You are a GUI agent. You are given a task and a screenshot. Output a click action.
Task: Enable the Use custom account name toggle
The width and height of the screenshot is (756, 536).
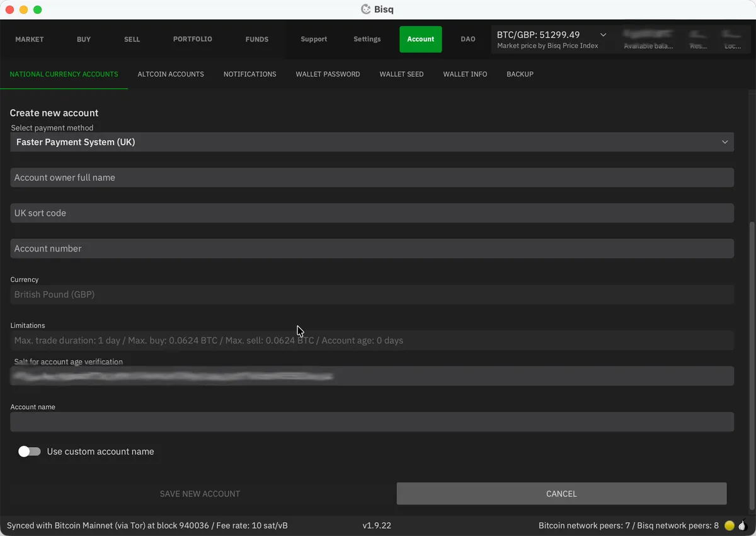[29, 452]
